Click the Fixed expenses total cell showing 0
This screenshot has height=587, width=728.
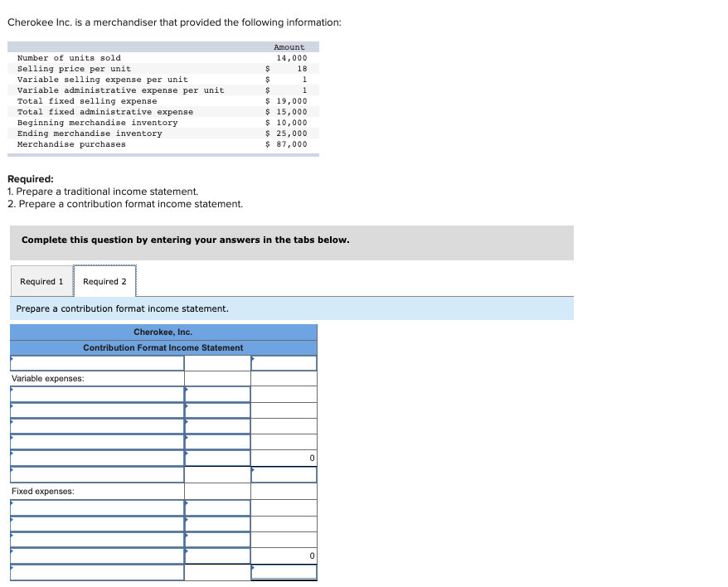point(284,555)
